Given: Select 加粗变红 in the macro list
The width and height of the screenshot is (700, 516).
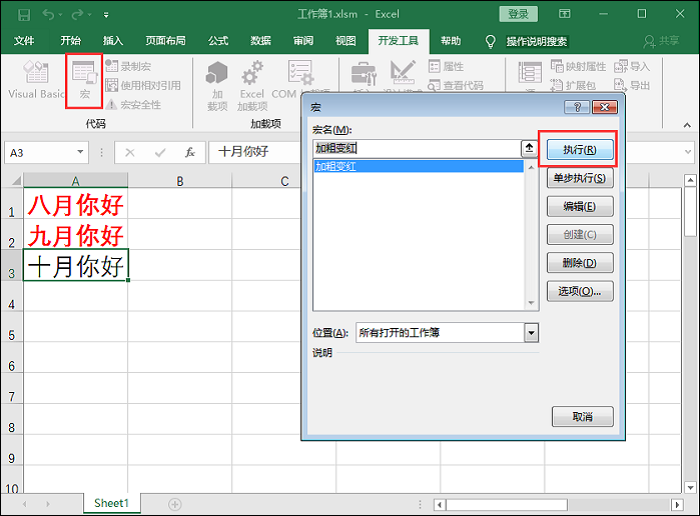Looking at the screenshot, I should tap(418, 166).
